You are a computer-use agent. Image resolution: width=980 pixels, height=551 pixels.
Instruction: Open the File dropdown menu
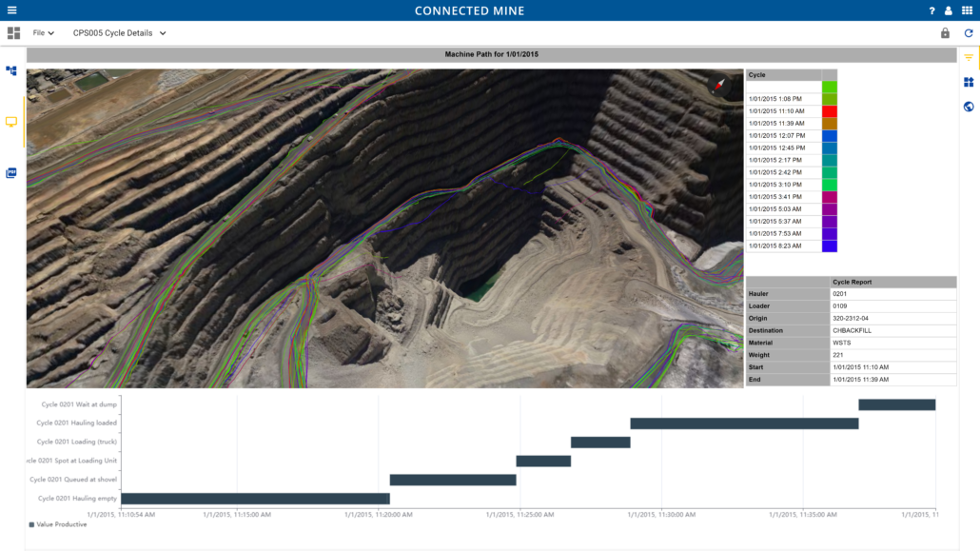43,33
